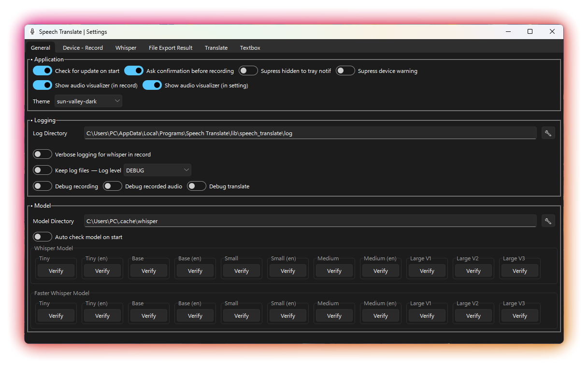Verify the Whisper Model Tiny model
The image size is (588, 368).
(56, 271)
